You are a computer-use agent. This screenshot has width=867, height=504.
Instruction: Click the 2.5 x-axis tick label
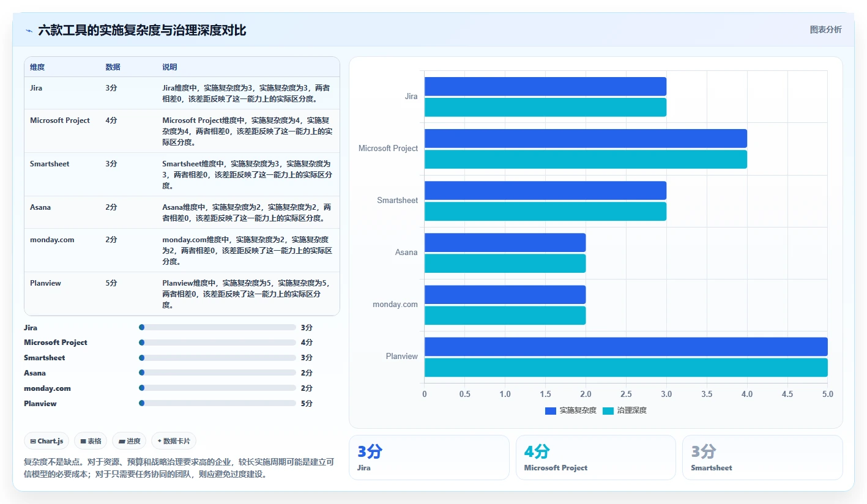coord(626,395)
